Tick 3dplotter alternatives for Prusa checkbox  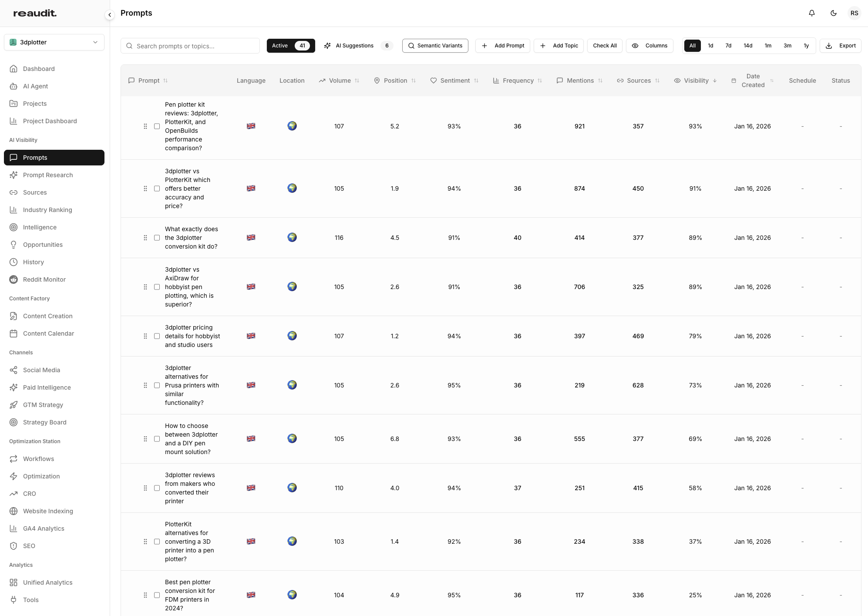click(x=157, y=385)
